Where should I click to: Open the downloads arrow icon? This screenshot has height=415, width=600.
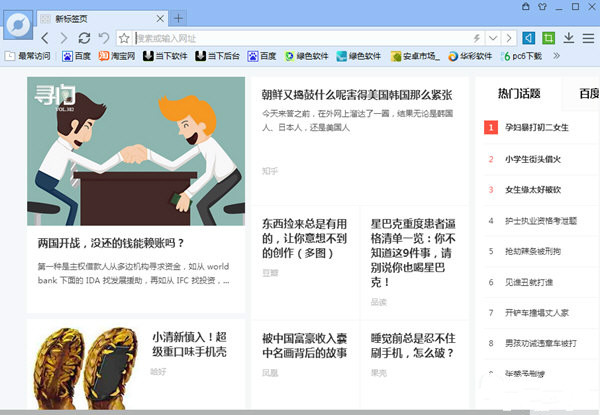[x=568, y=38]
